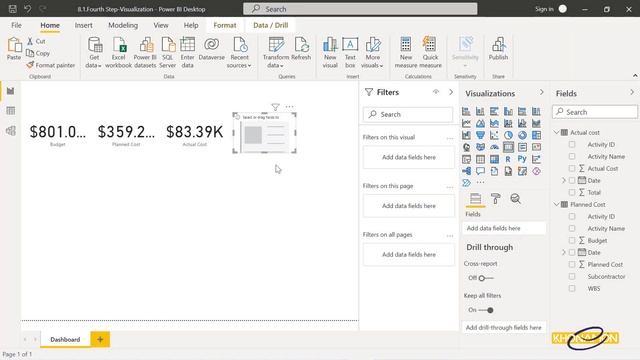This screenshot has width=640, height=360.
Task: Select the Matrix visual
Action: [x=494, y=159]
